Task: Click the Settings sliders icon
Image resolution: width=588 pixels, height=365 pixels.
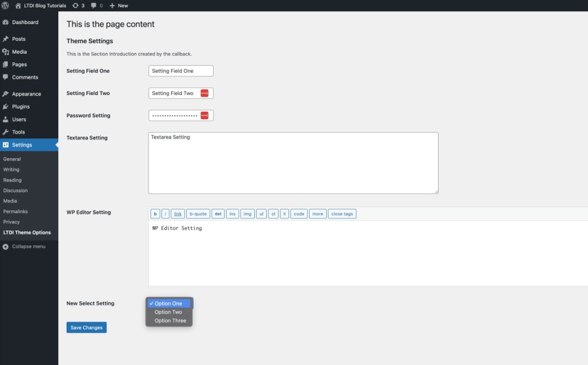Action: click(6, 145)
